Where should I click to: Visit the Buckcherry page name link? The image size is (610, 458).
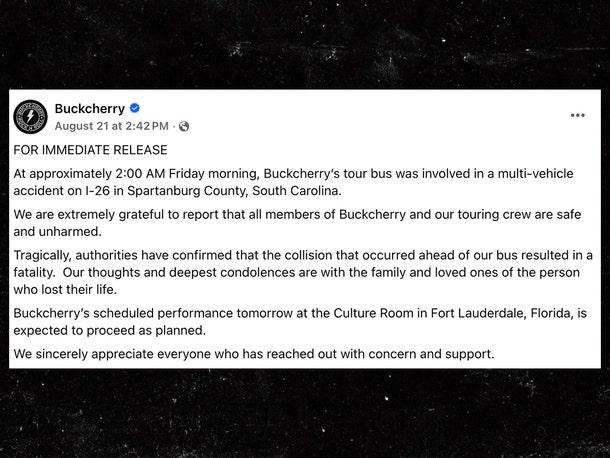pyautogui.click(x=89, y=109)
